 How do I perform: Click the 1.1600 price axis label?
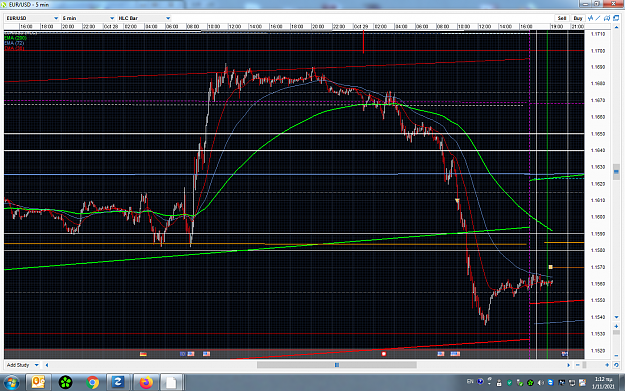(598, 217)
